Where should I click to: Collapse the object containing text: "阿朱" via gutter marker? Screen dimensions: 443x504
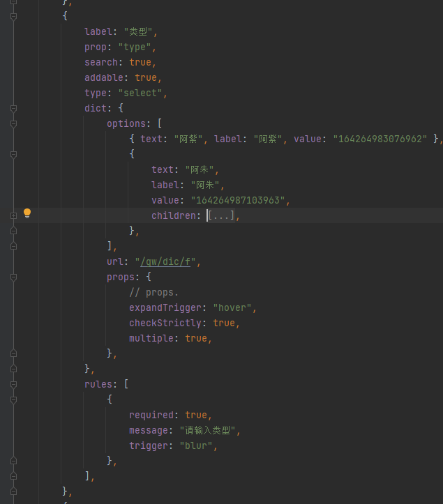click(13, 155)
